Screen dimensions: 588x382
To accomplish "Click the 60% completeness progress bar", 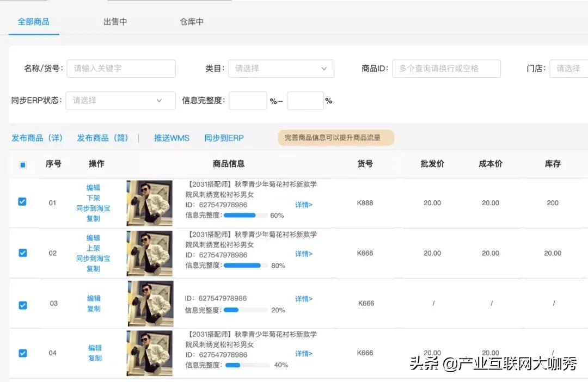I will tap(245, 215).
